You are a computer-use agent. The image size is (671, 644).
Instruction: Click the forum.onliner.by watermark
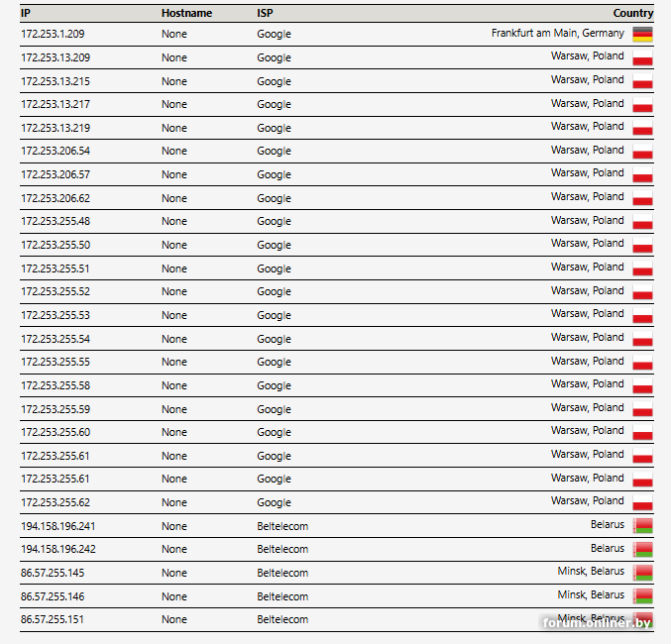coord(597,623)
